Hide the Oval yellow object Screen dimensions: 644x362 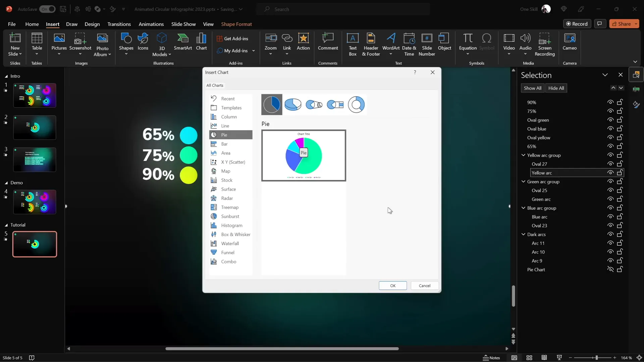point(610,137)
